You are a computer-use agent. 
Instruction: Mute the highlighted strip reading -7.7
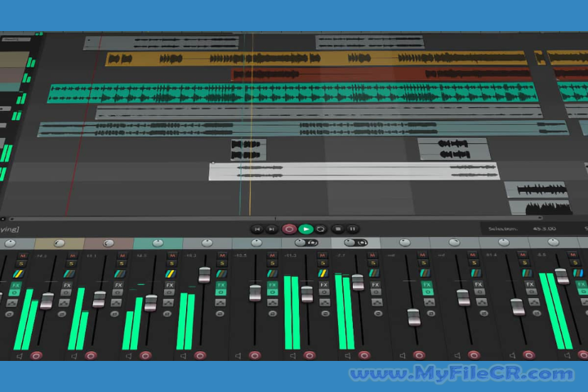(x=372, y=256)
